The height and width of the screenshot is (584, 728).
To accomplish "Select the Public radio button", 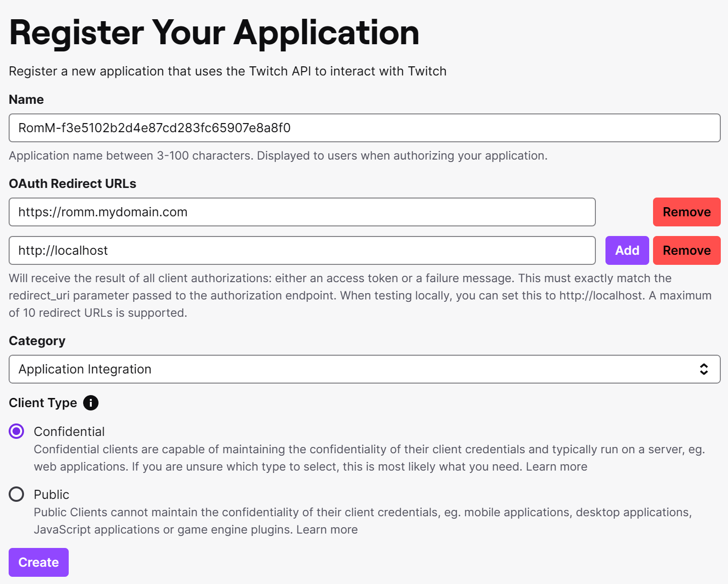I will click(16, 494).
